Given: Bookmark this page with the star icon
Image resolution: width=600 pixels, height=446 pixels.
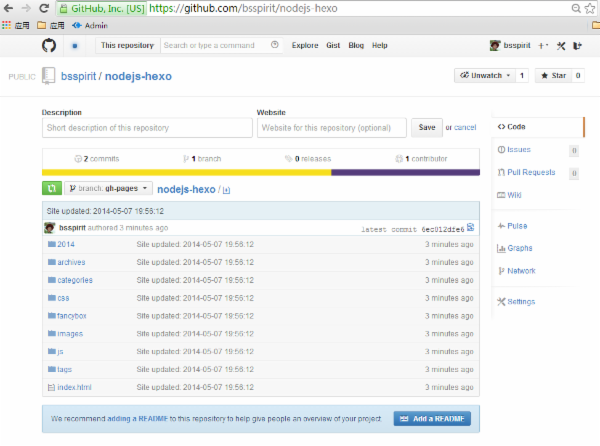Looking at the screenshot, I should 590,8.
